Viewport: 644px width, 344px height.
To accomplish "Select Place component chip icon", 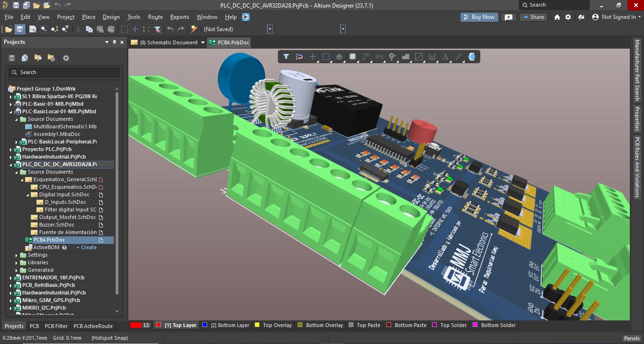I will pos(352,57).
